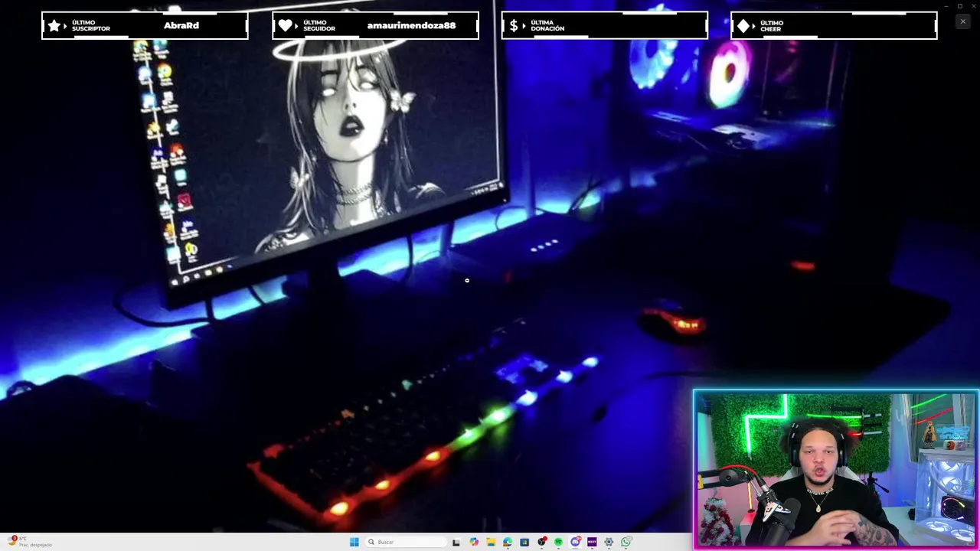Open Spotify from the taskbar
This screenshot has height=551, width=980.
[x=558, y=542]
